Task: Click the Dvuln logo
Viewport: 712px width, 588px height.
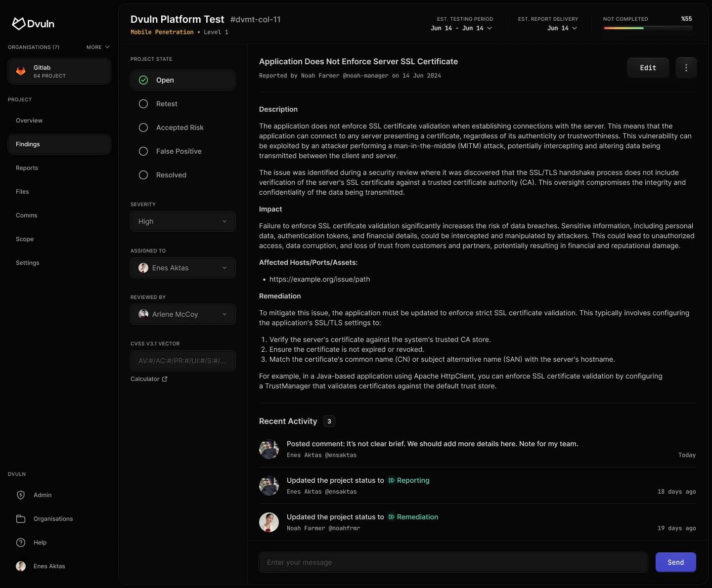Action: tap(33, 23)
